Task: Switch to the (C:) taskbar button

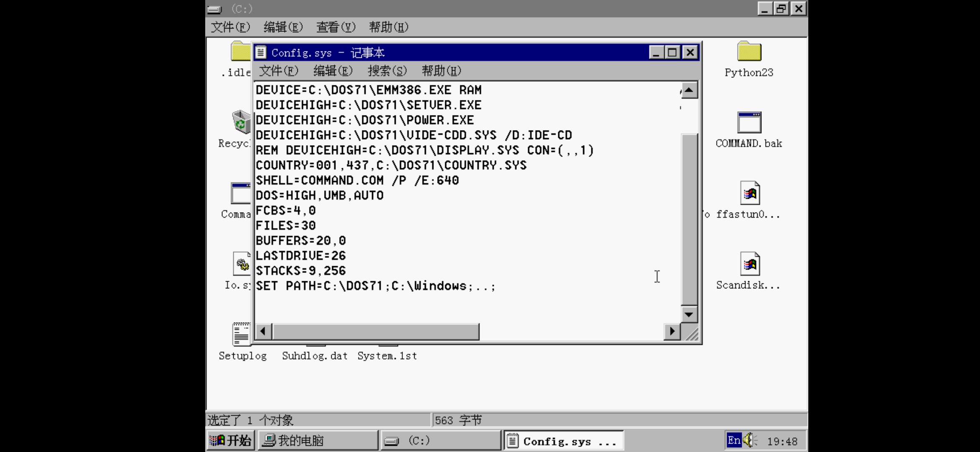Action: point(440,440)
